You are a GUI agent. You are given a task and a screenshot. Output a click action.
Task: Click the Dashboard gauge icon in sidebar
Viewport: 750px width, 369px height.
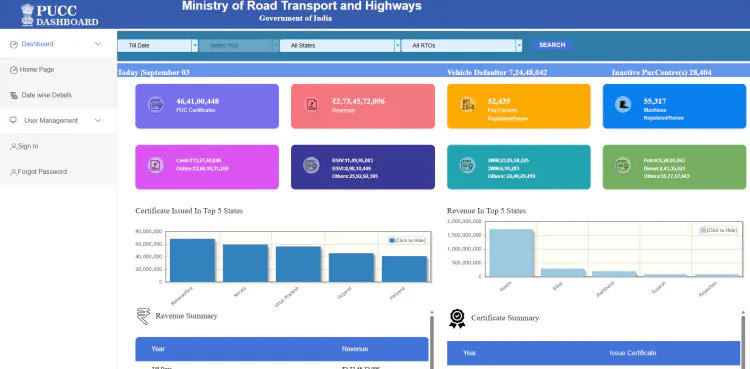tap(13, 44)
